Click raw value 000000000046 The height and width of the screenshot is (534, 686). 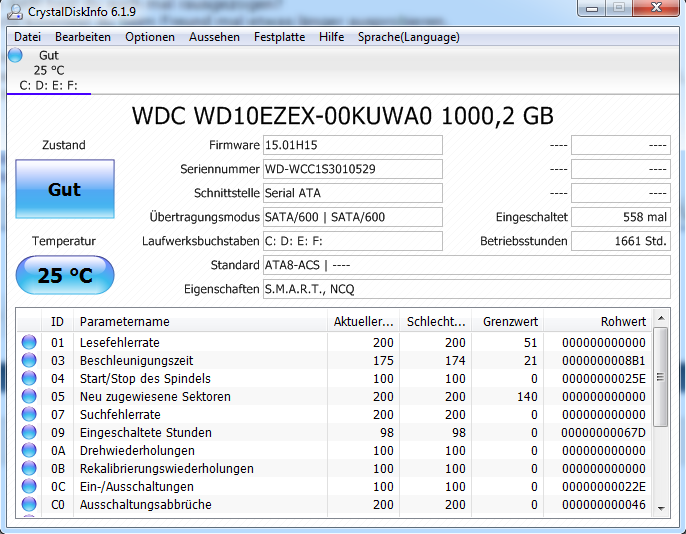tap(604, 505)
